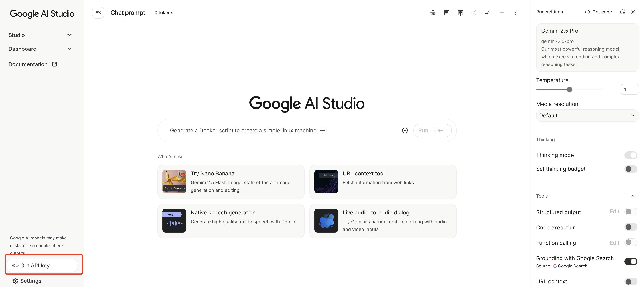The image size is (644, 287).
Task: Open Live audio-to-audio dialog thumbnail
Action: click(x=326, y=220)
